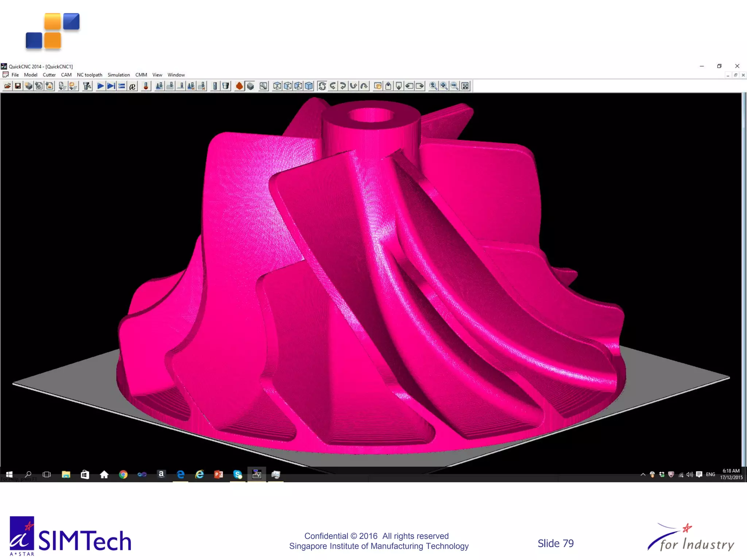Click the circular rotate-arrows view icon
The height and width of the screenshot is (560, 747).
[x=322, y=86]
